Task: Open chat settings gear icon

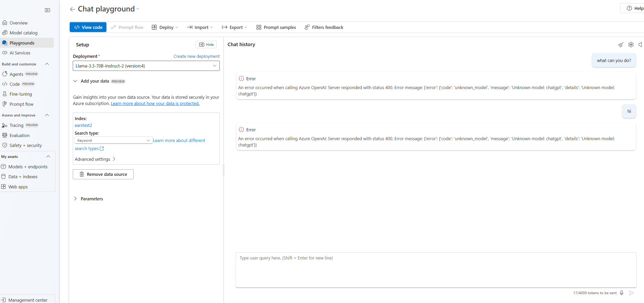Action: 631,45
